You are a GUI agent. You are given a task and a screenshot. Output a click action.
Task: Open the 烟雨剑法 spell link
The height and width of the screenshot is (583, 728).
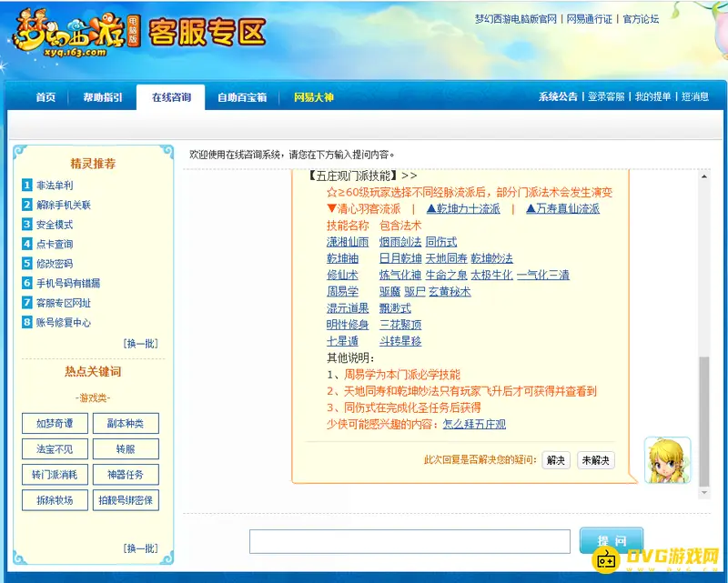point(400,242)
